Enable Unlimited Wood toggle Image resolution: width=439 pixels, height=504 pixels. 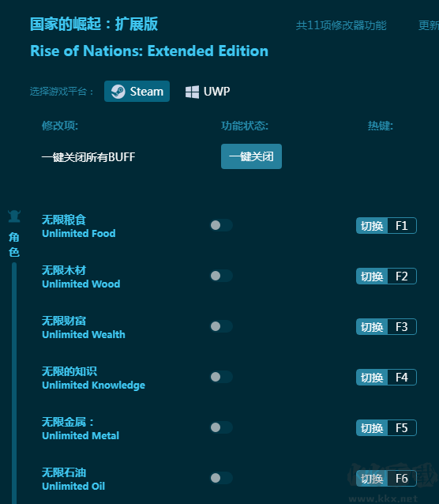tap(221, 276)
